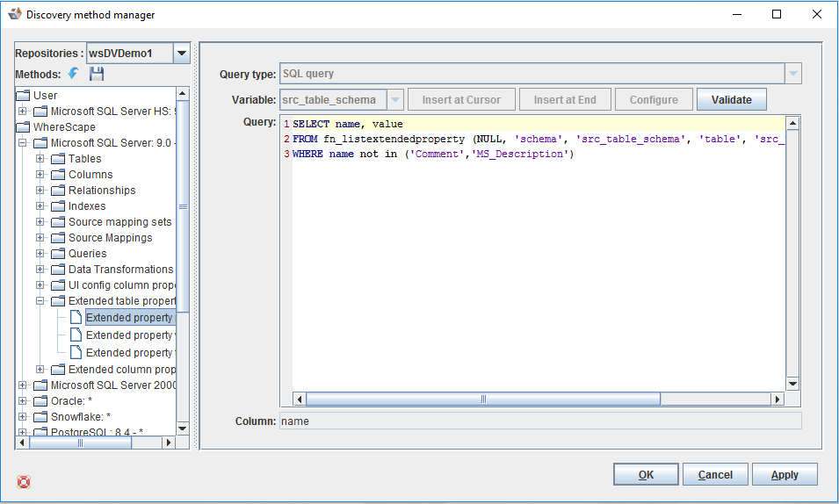Screen dimensions: 839x504
Task: Collapse the Extended table properties node
Action: pyautogui.click(x=40, y=301)
